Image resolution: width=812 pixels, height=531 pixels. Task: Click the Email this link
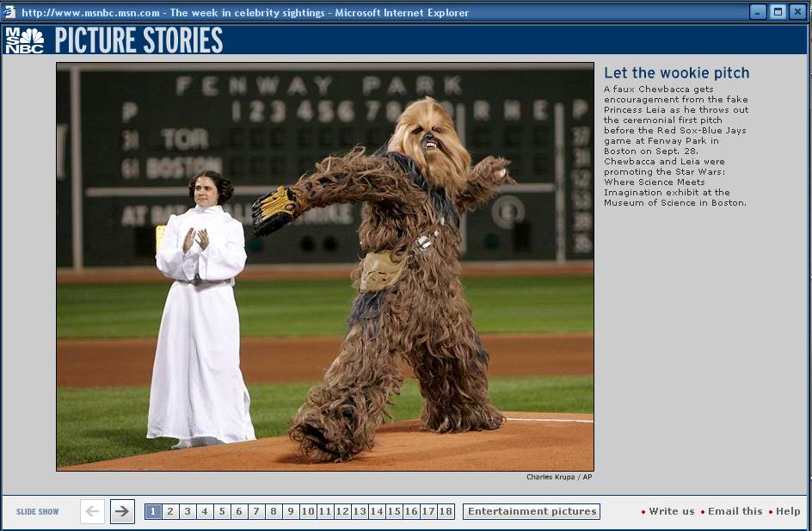(x=735, y=511)
